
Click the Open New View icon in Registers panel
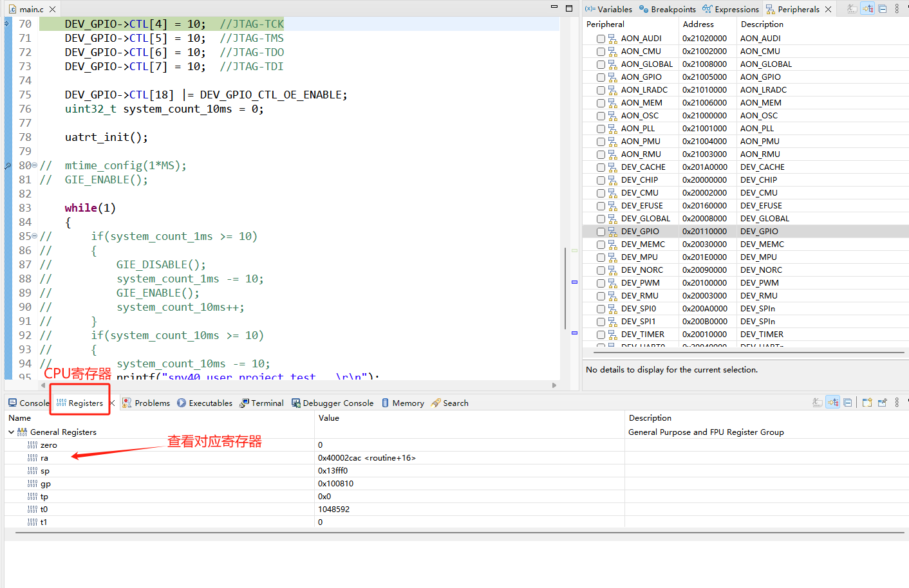[x=867, y=403]
